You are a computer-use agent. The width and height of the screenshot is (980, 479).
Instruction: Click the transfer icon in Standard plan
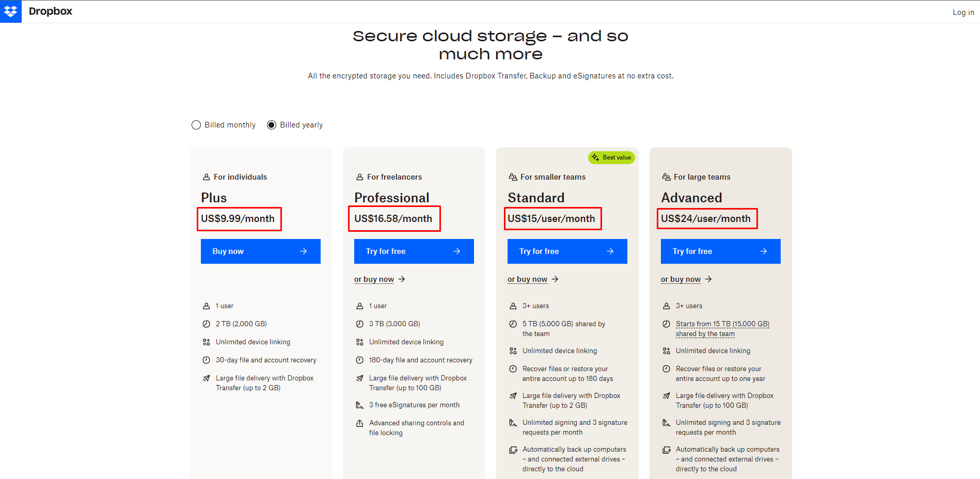point(513,396)
